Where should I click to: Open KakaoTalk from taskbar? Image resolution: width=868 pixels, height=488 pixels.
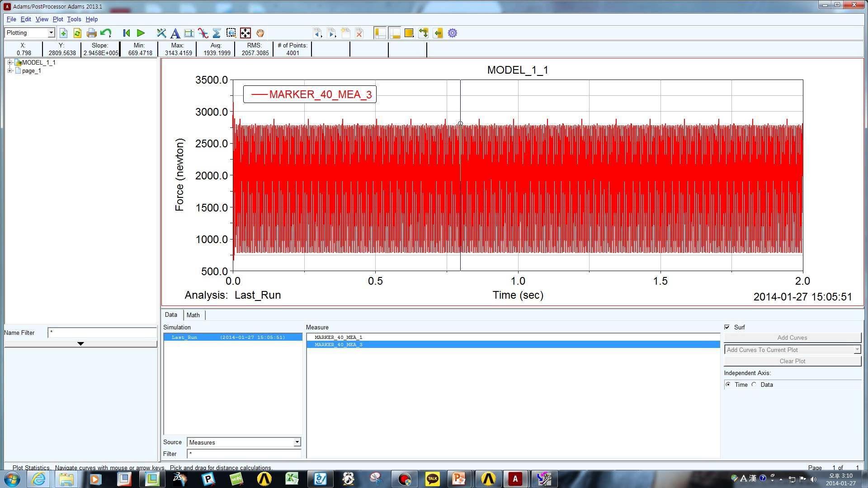pyautogui.click(x=433, y=479)
